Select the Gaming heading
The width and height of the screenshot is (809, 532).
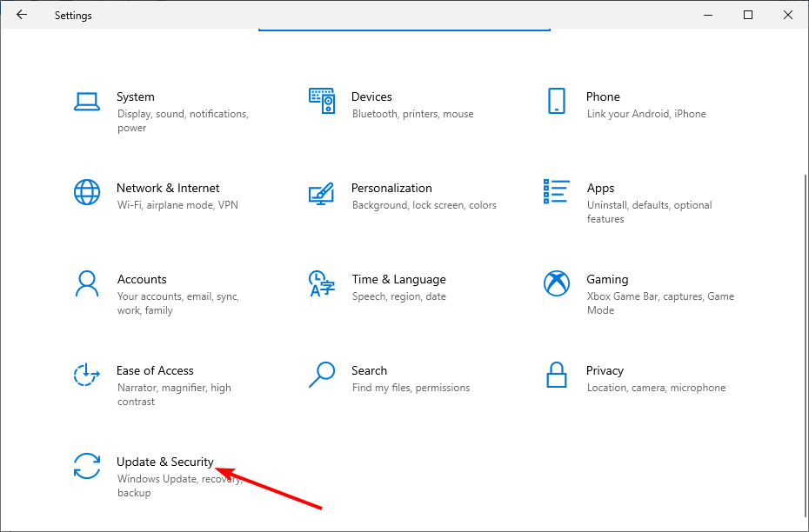[x=607, y=279]
